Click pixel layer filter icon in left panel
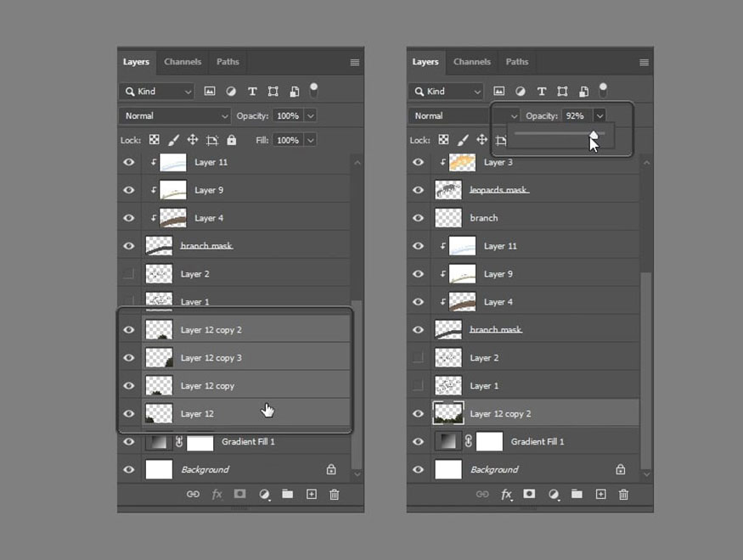 [x=210, y=92]
